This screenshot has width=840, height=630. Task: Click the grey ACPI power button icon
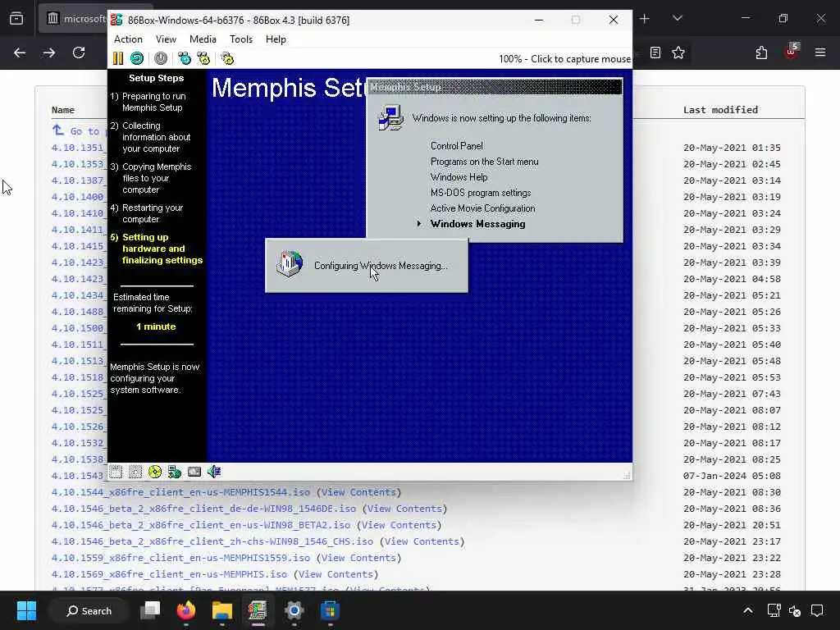[161, 58]
